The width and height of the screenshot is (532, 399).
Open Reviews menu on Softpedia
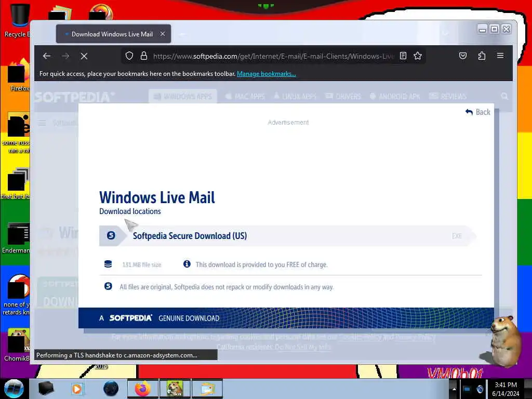447,97
